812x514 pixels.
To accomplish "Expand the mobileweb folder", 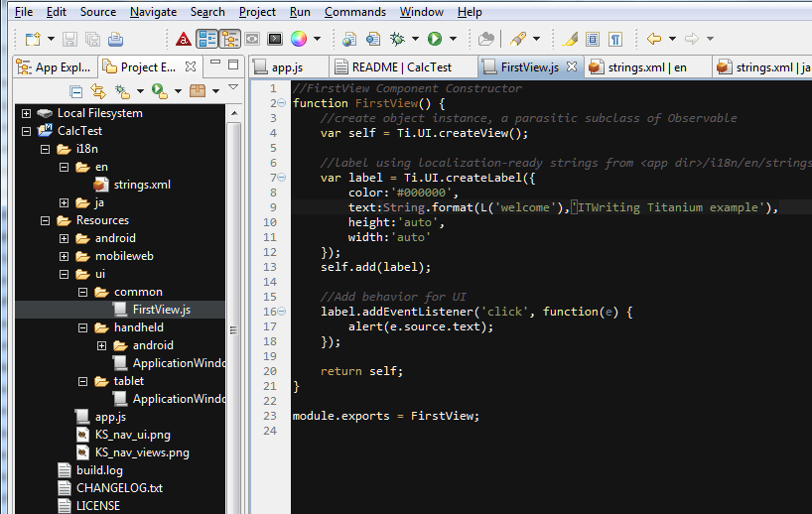I will (x=64, y=256).
